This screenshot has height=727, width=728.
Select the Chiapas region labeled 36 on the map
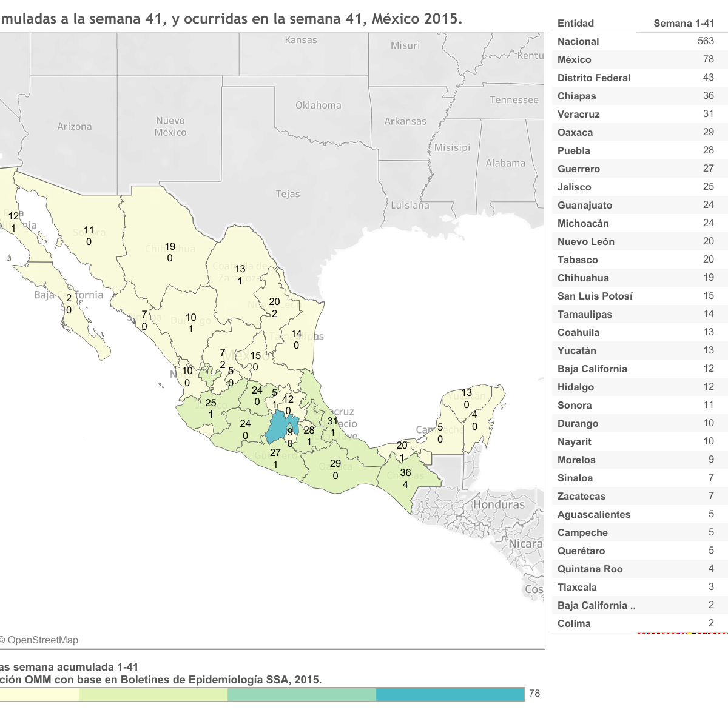tap(405, 478)
